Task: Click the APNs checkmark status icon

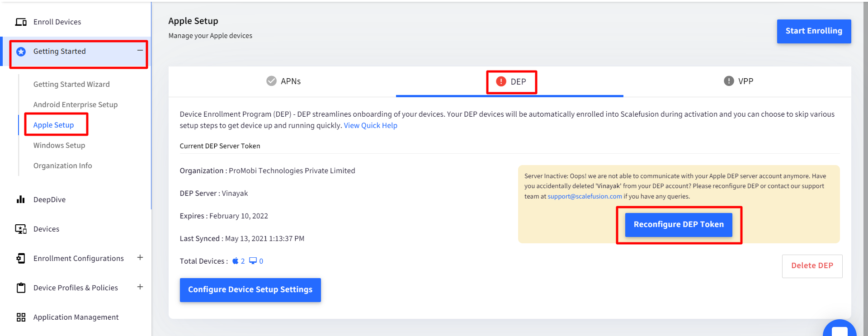Action: pos(271,81)
